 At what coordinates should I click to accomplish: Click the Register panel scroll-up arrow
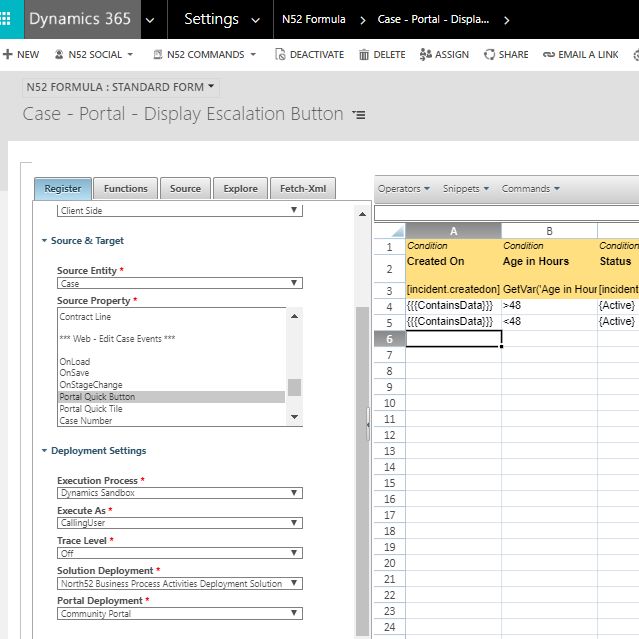point(362,214)
